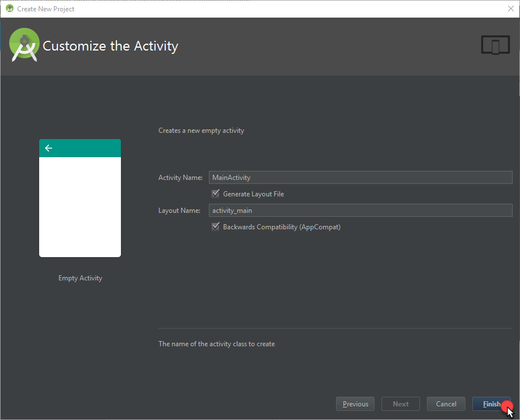520x420 pixels.
Task: Click the phone and tablet device icon
Action: [496, 45]
